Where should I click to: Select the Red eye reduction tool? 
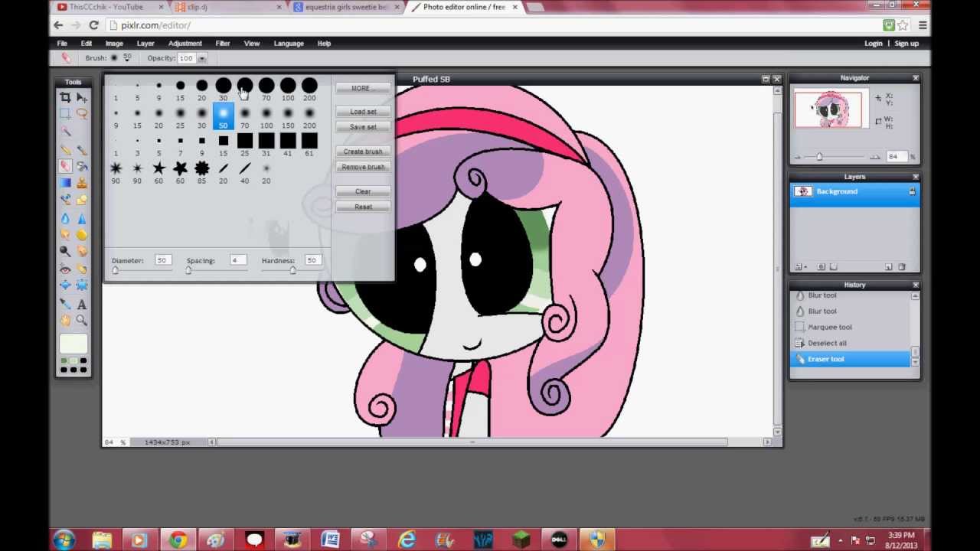click(65, 269)
